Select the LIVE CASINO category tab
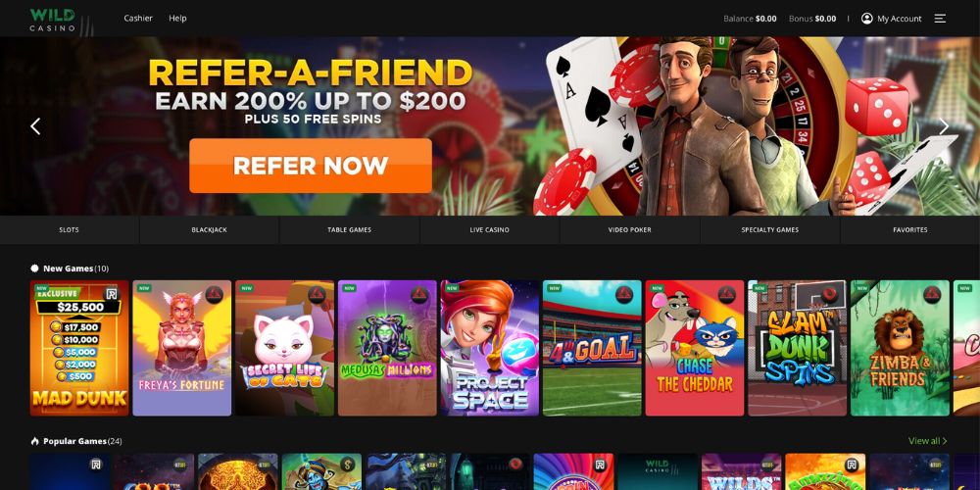The width and height of the screenshot is (980, 490). pyautogui.click(x=489, y=230)
